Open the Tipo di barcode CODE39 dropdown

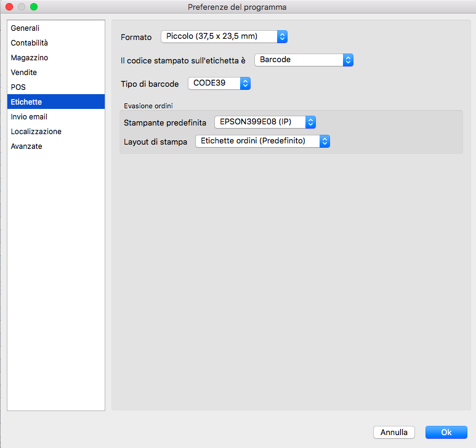tap(219, 83)
